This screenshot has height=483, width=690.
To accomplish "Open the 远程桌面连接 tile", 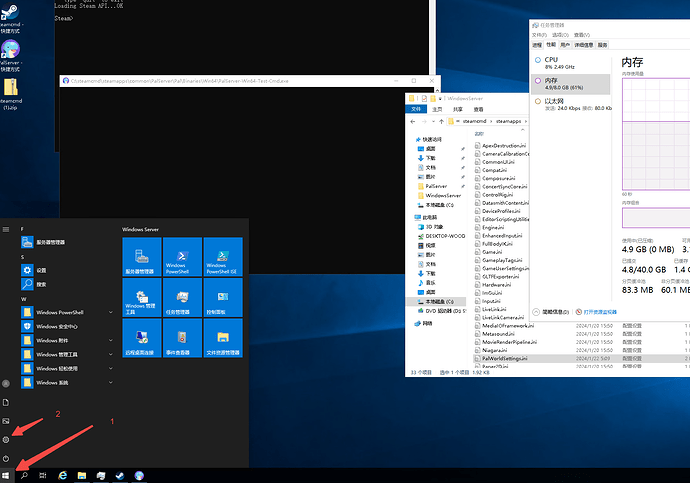I will click(x=142, y=338).
